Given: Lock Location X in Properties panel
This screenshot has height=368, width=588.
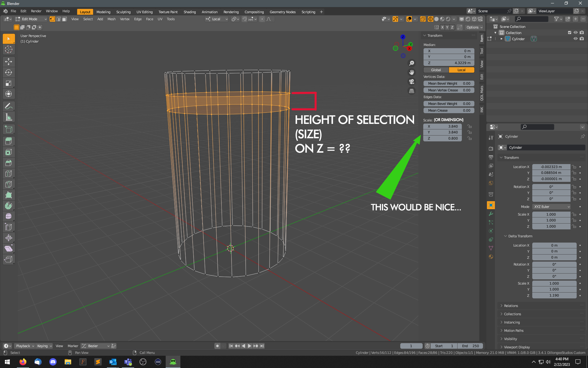Looking at the screenshot, I should pos(574,167).
